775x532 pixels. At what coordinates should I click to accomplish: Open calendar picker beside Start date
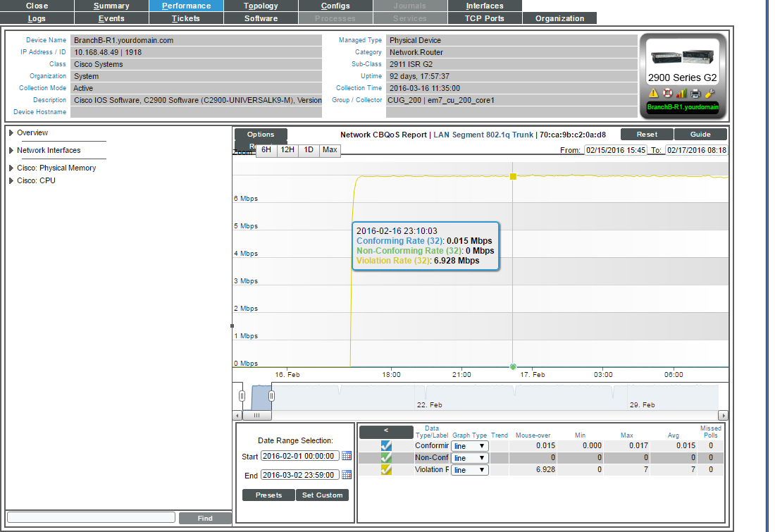click(x=346, y=456)
